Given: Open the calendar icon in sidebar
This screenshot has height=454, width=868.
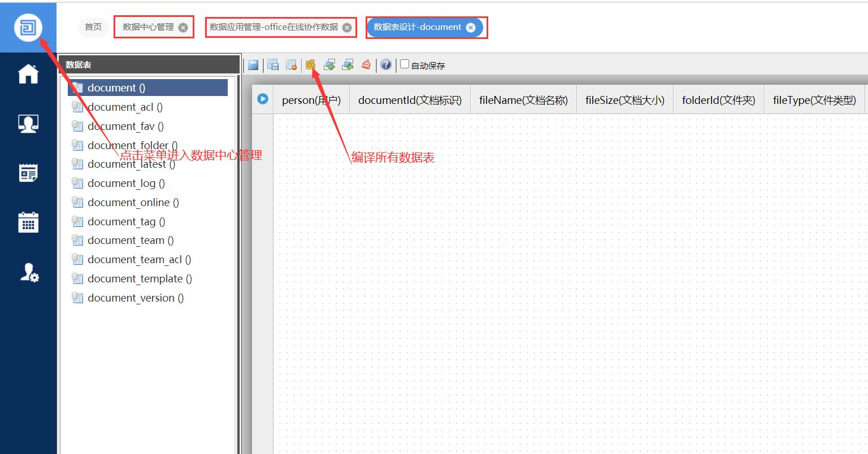Looking at the screenshot, I should 28,222.
